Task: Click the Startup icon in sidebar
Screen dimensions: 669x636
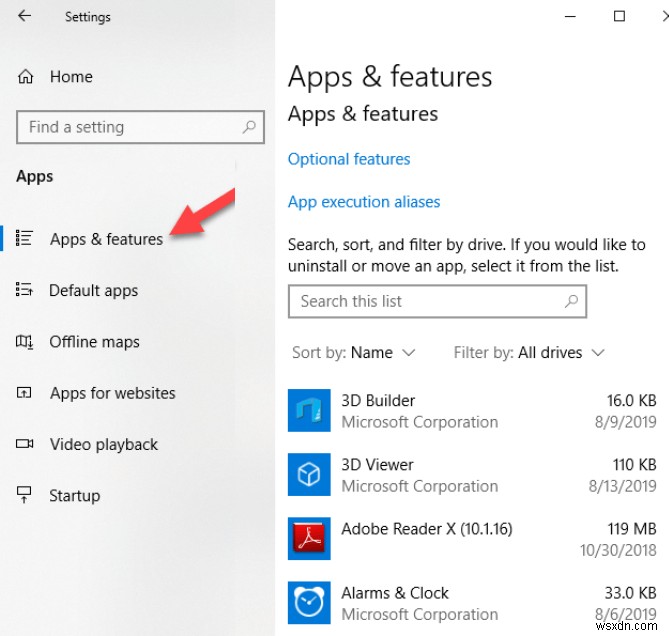Action: (24, 495)
